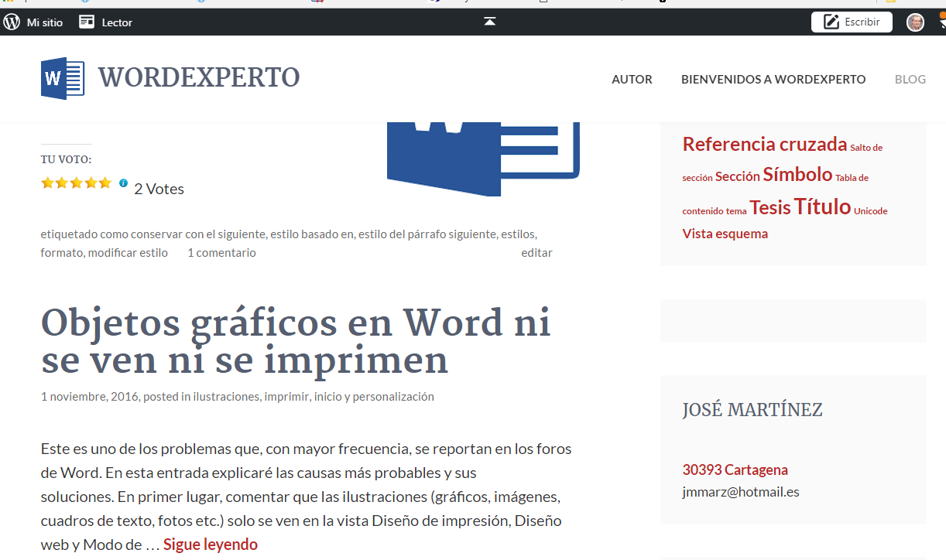Click the '30393 Cartagena' address link
Screen dimensions: 946x560
[x=735, y=470]
